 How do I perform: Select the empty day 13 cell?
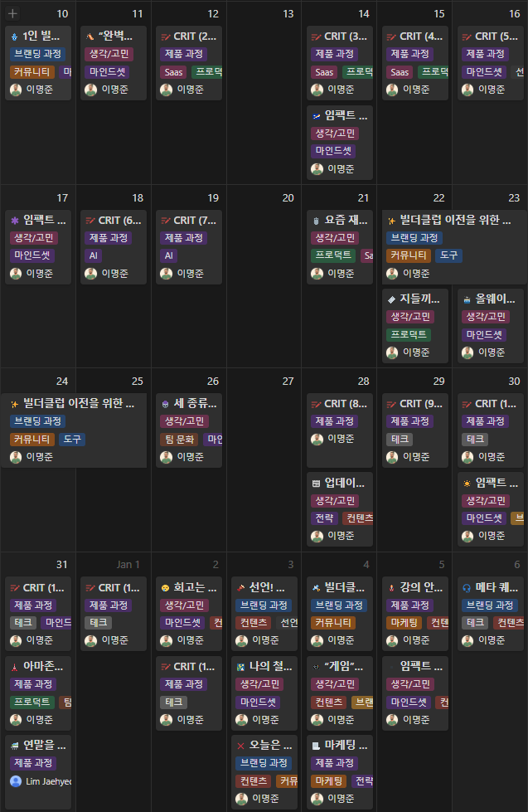[x=264, y=100]
